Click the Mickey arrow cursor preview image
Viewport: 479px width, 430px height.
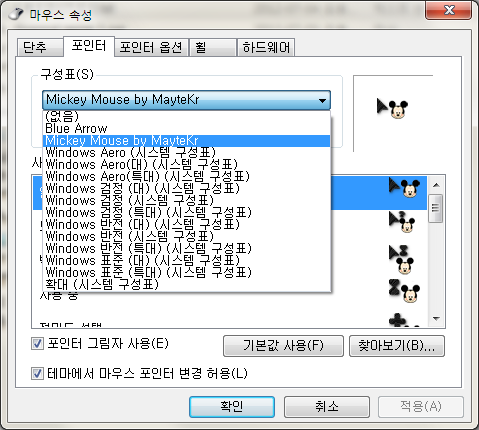392,108
